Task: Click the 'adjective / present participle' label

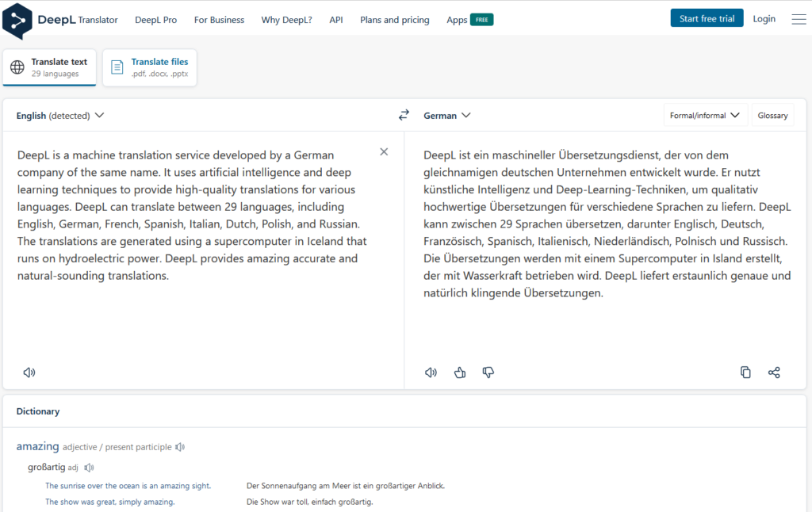Action: [x=117, y=447]
